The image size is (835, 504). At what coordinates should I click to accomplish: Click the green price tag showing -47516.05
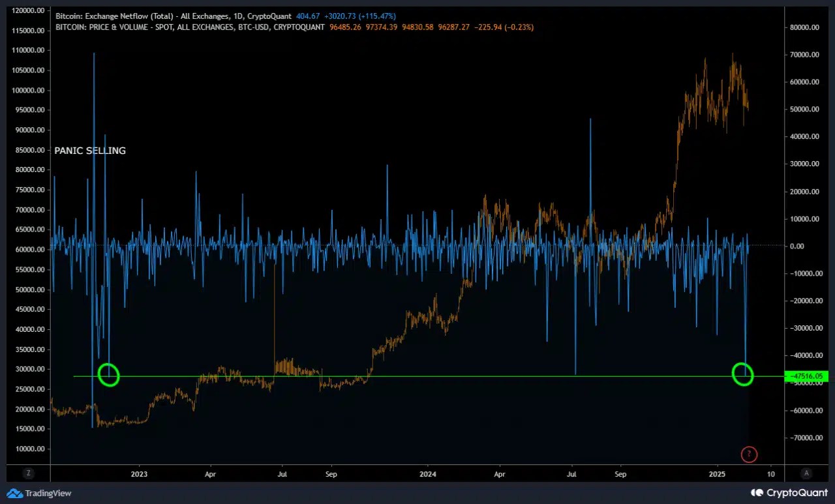click(x=807, y=376)
